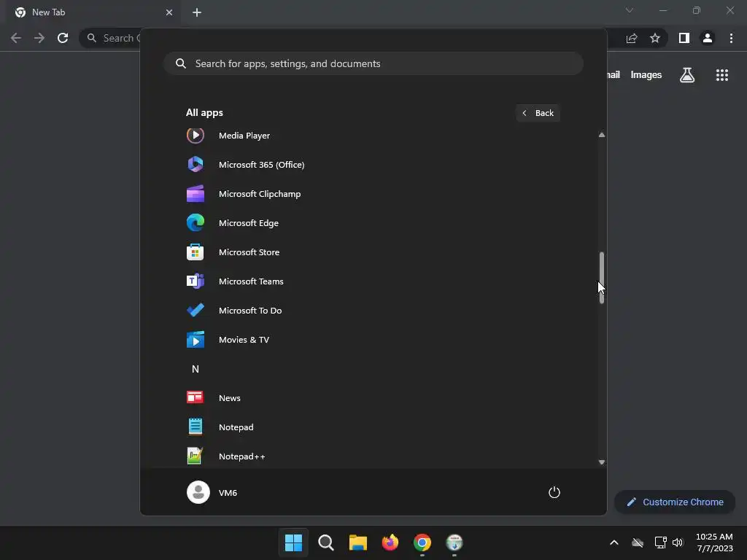Click the All apps heading text
This screenshot has height=560, width=747.
pyautogui.click(x=204, y=113)
